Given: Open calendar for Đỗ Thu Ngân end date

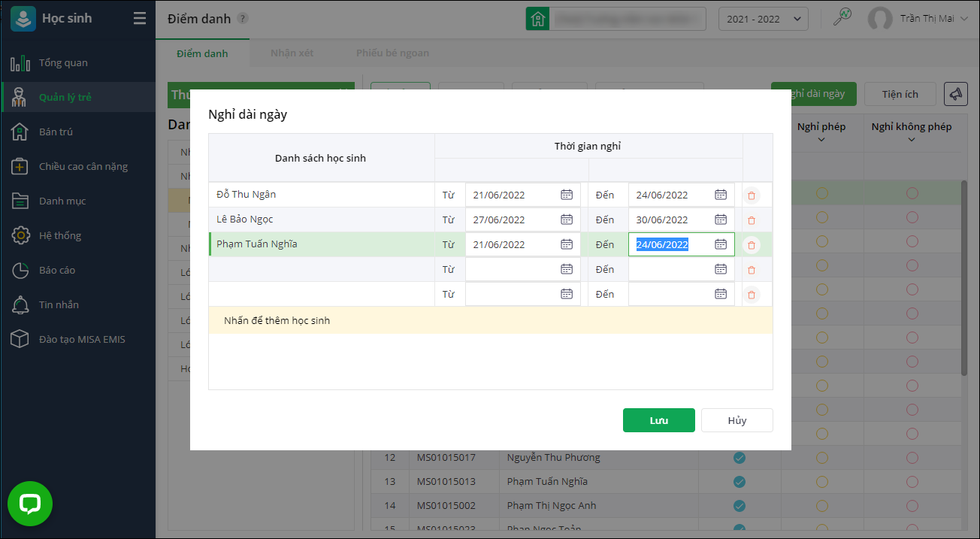Looking at the screenshot, I should (x=721, y=195).
